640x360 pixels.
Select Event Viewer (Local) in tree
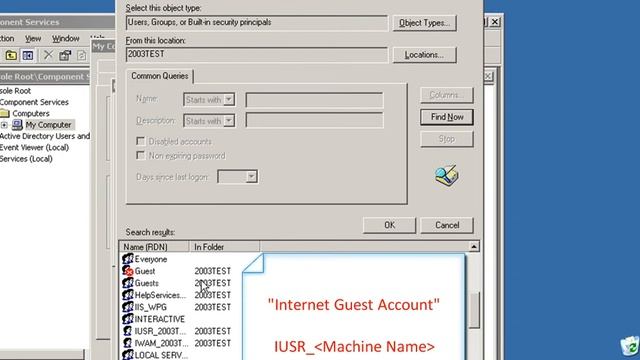tap(34, 147)
